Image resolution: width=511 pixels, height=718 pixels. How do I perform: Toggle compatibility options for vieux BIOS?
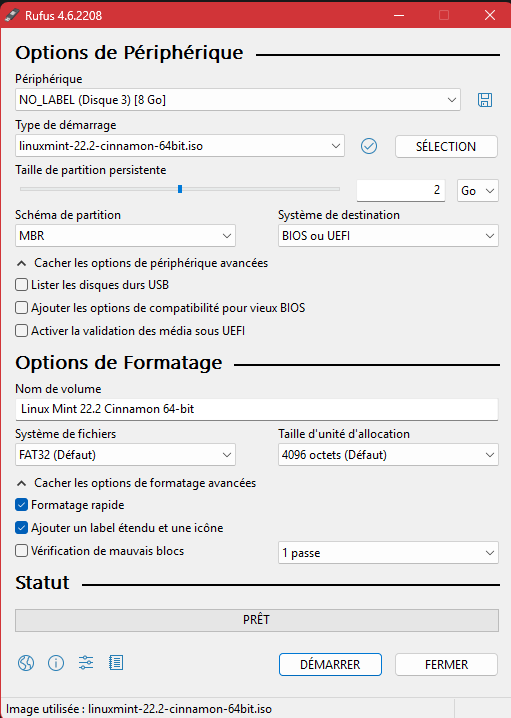coord(22,308)
